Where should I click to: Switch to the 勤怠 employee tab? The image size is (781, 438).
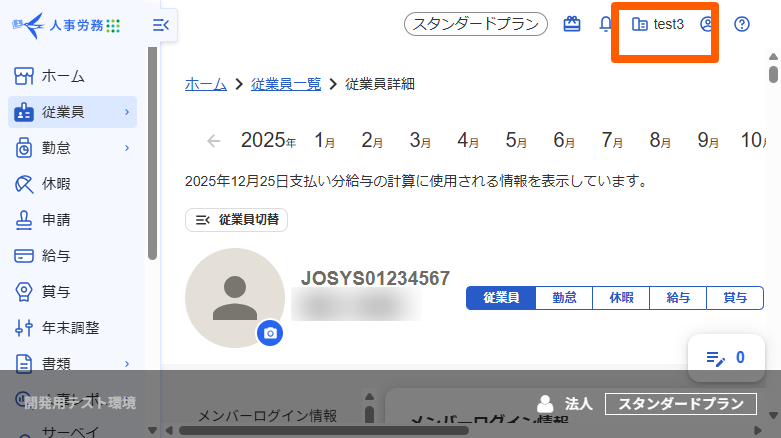coord(563,298)
